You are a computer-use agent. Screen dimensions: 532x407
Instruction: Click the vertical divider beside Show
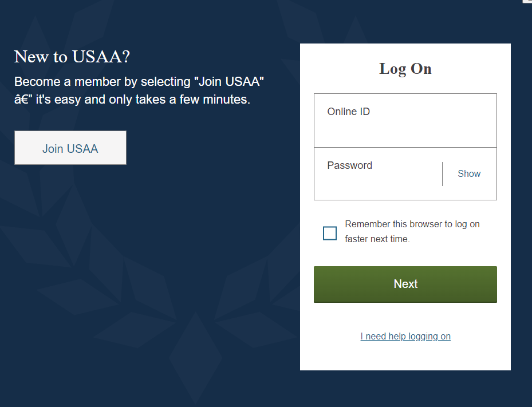442,174
